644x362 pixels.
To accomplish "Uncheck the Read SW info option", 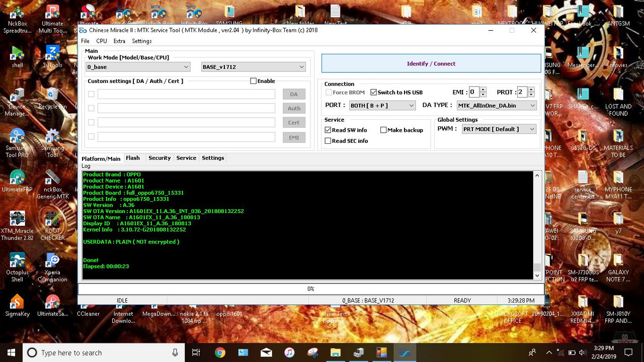I will click(x=328, y=130).
